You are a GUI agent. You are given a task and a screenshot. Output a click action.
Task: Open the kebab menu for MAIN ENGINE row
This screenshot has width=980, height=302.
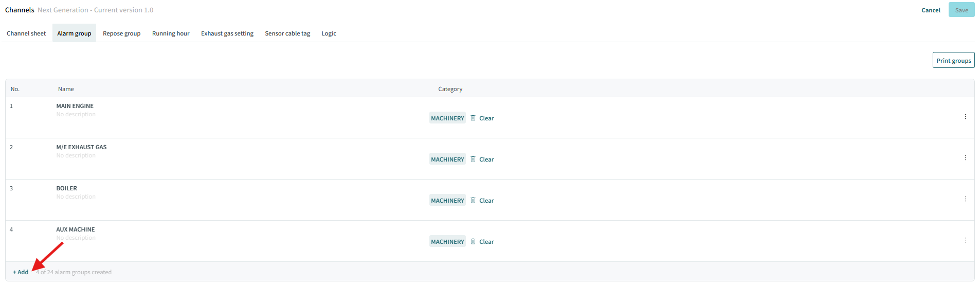pyautogui.click(x=965, y=117)
